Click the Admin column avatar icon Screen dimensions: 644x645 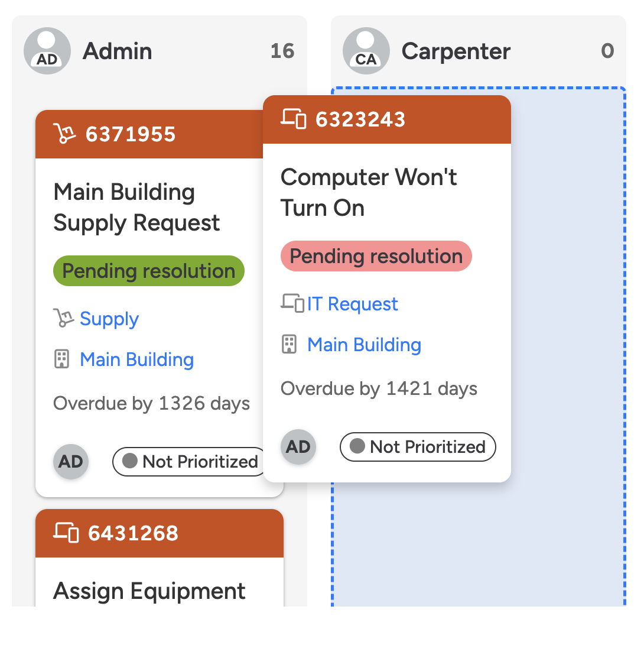[47, 51]
